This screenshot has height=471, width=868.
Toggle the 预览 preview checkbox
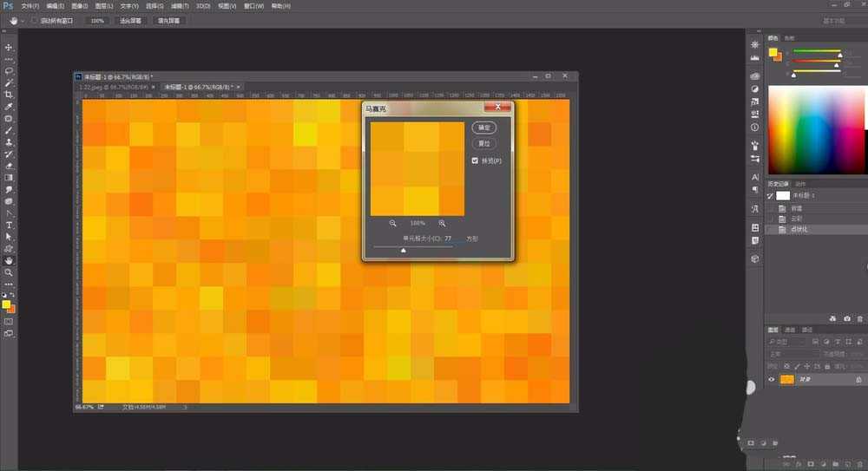[x=475, y=160]
